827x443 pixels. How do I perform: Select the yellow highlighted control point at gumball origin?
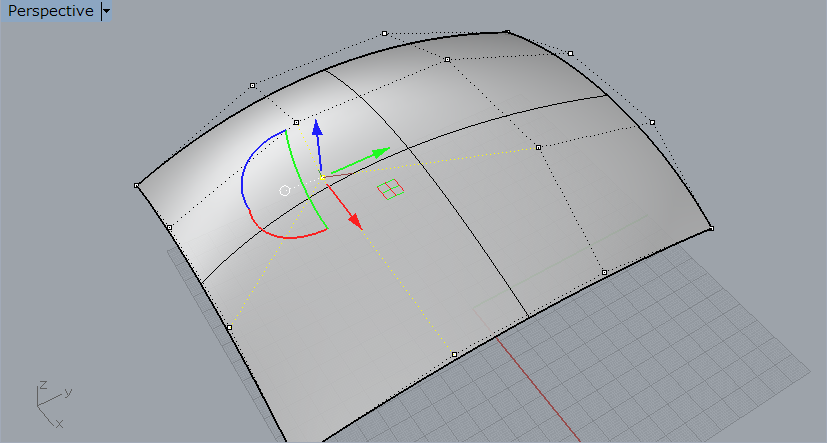[322, 178]
